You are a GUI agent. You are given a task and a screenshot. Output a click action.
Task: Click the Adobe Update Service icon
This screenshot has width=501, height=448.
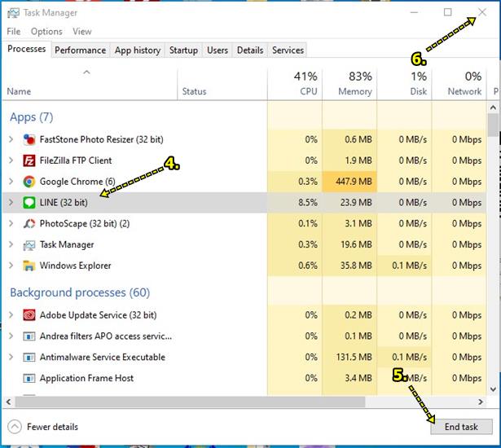pyautogui.click(x=29, y=315)
